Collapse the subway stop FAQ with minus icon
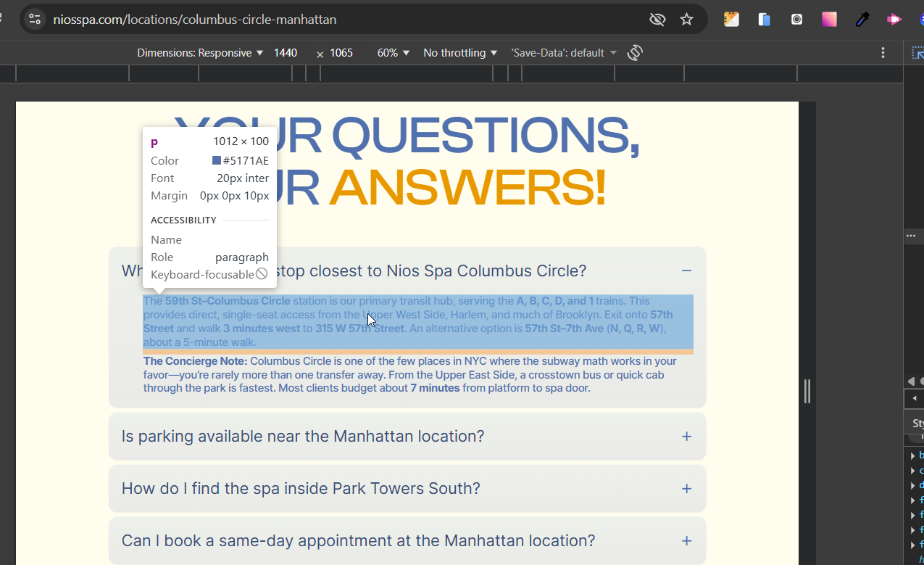Viewport: 924px width, 565px height. [686, 271]
